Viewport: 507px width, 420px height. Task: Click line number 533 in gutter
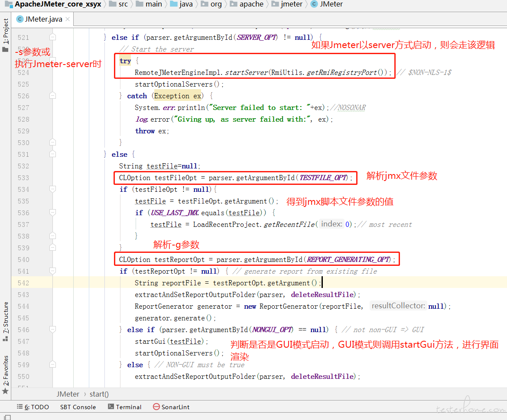[23, 178]
